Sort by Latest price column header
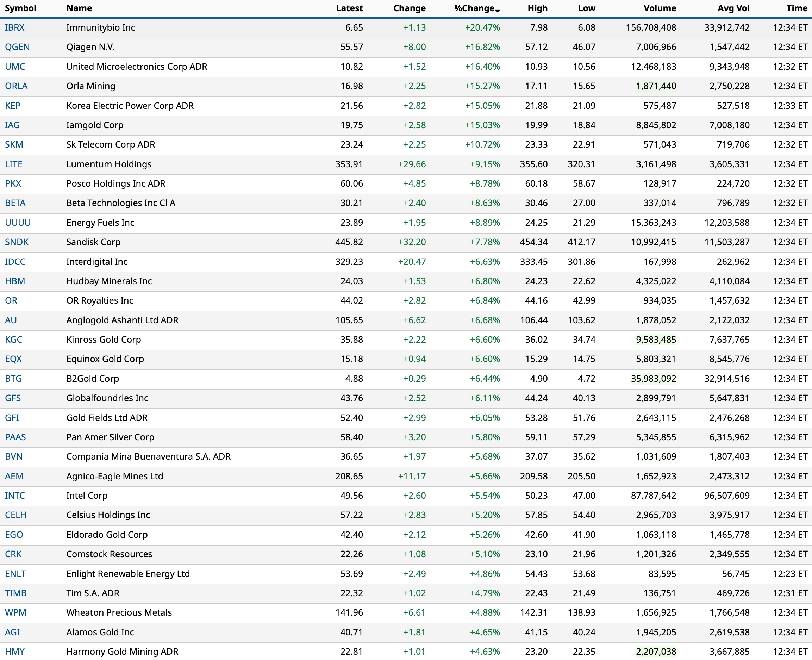 (349, 8)
